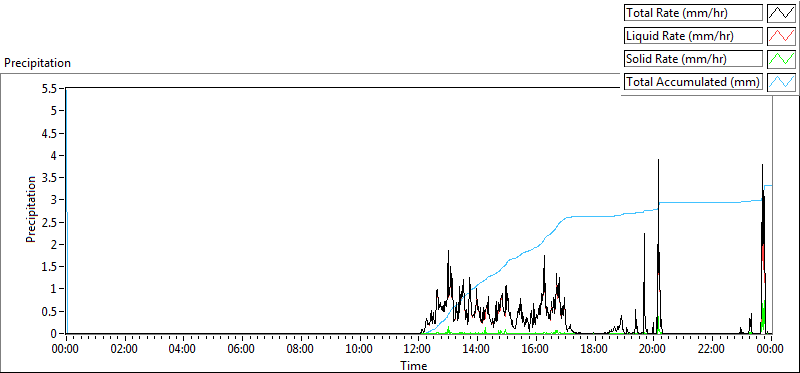Image resolution: width=800 pixels, height=373 pixels.
Task: Click the 16:00 x-axis time label
Action: [x=536, y=349]
